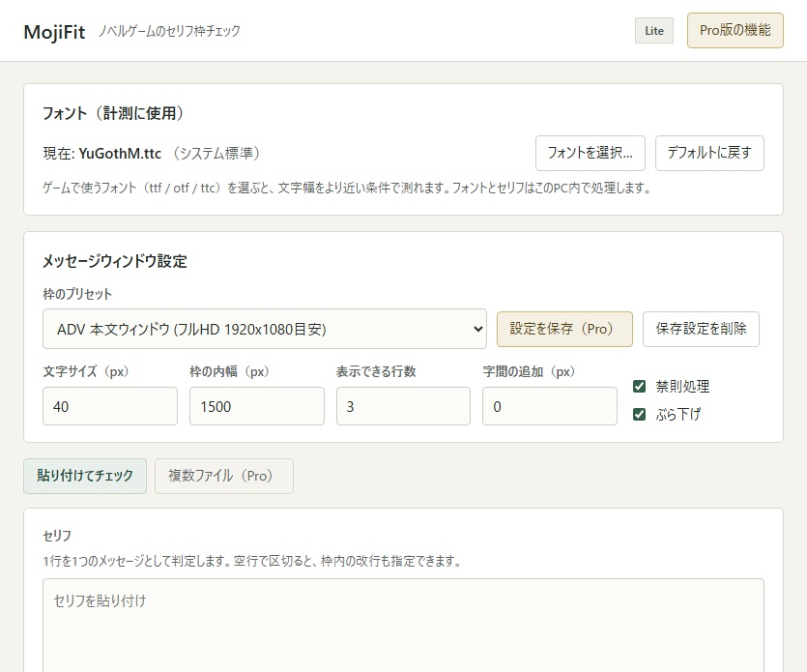
Task: Click the セリフ section label
Action: tap(57, 536)
